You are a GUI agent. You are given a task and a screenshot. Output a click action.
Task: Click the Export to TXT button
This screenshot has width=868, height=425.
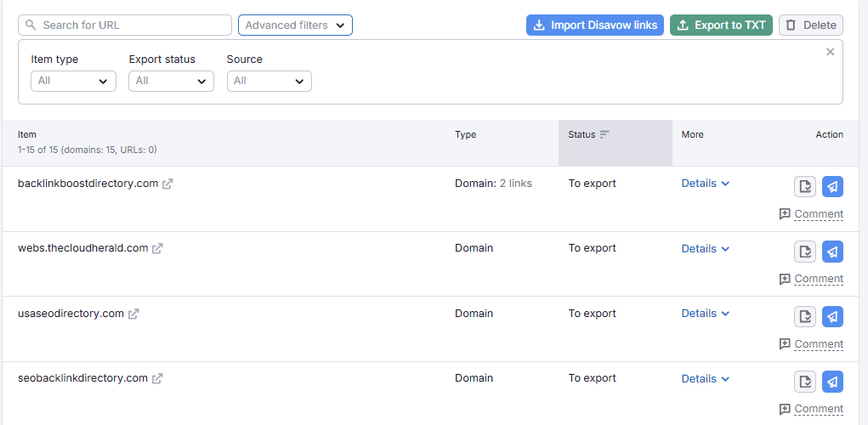point(720,25)
